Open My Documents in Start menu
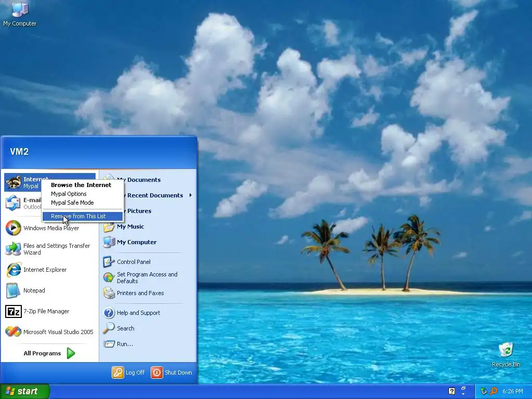 (148, 179)
